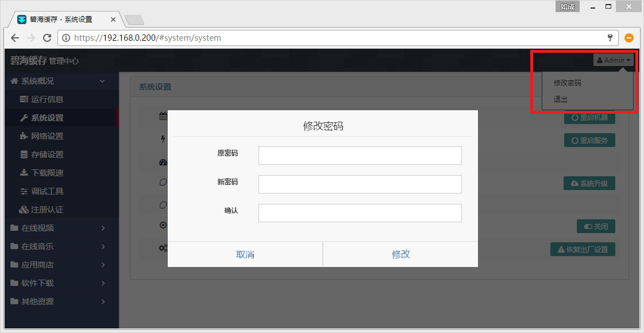This screenshot has width=644, height=333.
Task: Click the orange extension icon in toolbar
Action: point(629,38)
